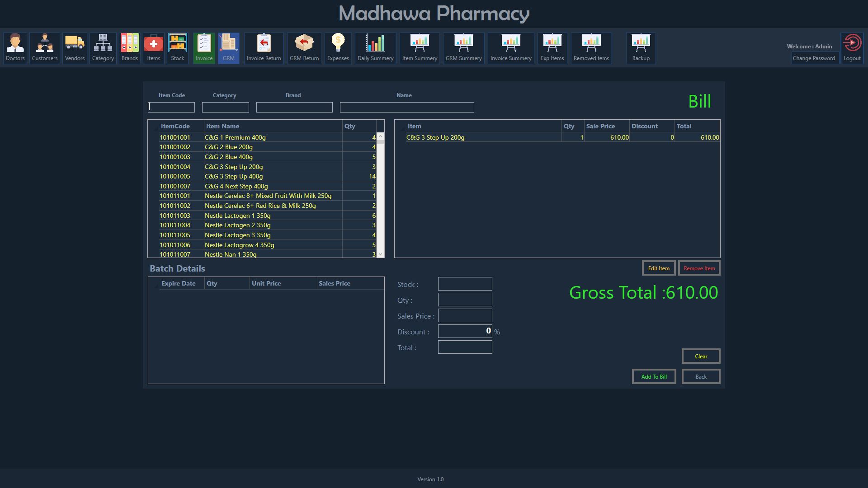Open the Removed Items report icon
Image resolution: width=868 pixels, height=488 pixels.
pos(591,48)
